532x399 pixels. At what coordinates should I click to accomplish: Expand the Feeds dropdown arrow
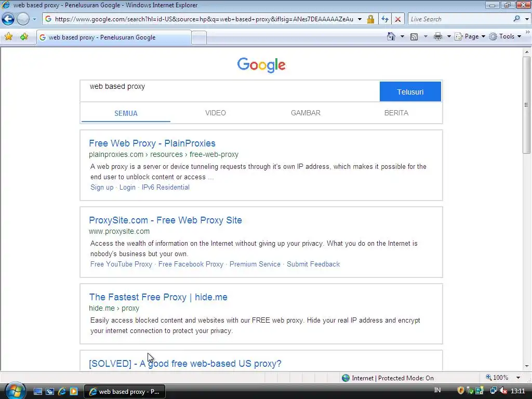click(425, 36)
